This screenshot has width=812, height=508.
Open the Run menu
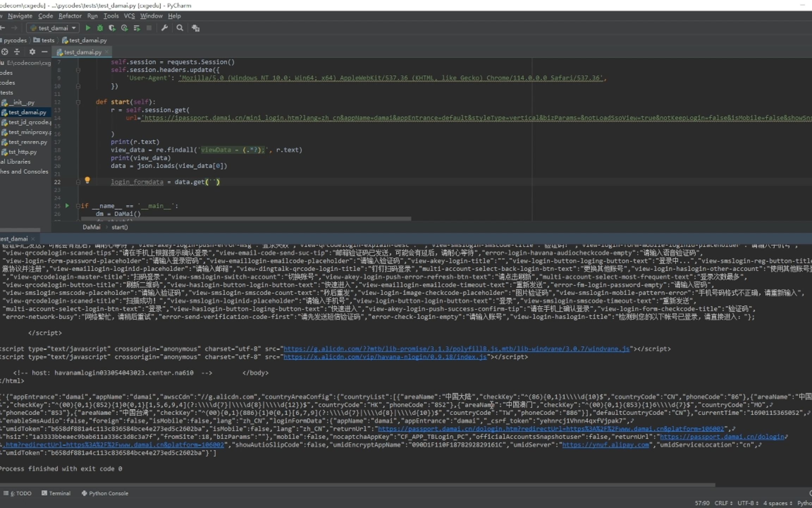[91, 16]
